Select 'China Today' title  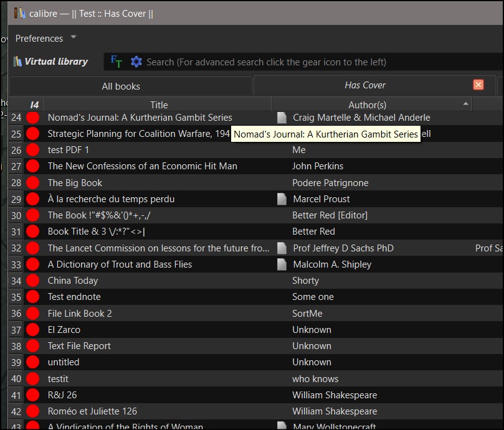pyautogui.click(x=73, y=281)
